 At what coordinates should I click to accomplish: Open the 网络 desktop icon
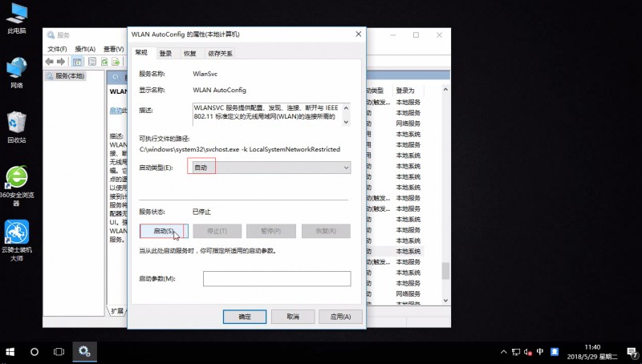pyautogui.click(x=17, y=73)
